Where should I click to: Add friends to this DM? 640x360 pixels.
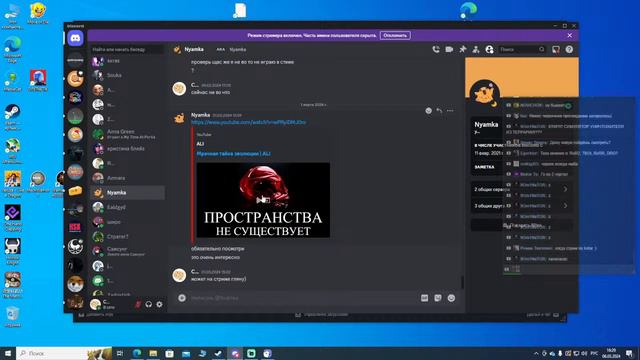476,49
